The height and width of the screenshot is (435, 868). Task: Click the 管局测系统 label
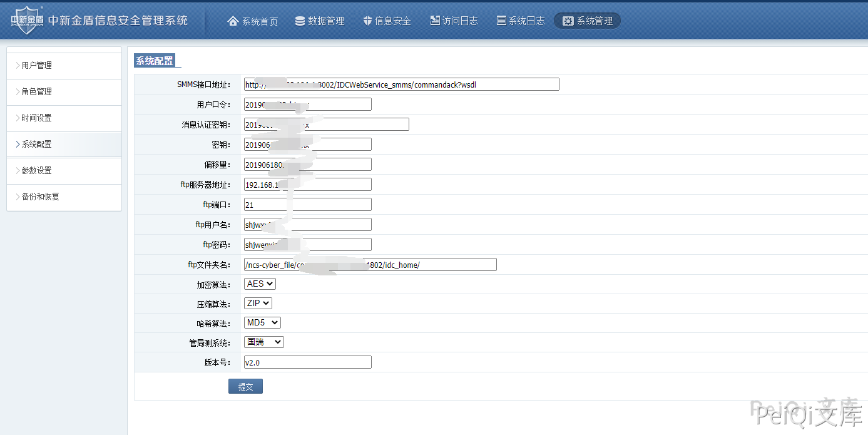tap(210, 342)
